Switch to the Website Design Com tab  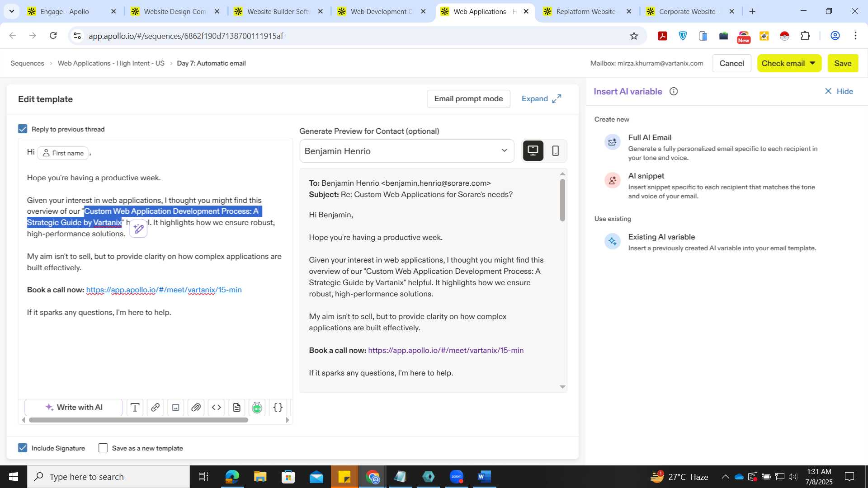coord(175,11)
